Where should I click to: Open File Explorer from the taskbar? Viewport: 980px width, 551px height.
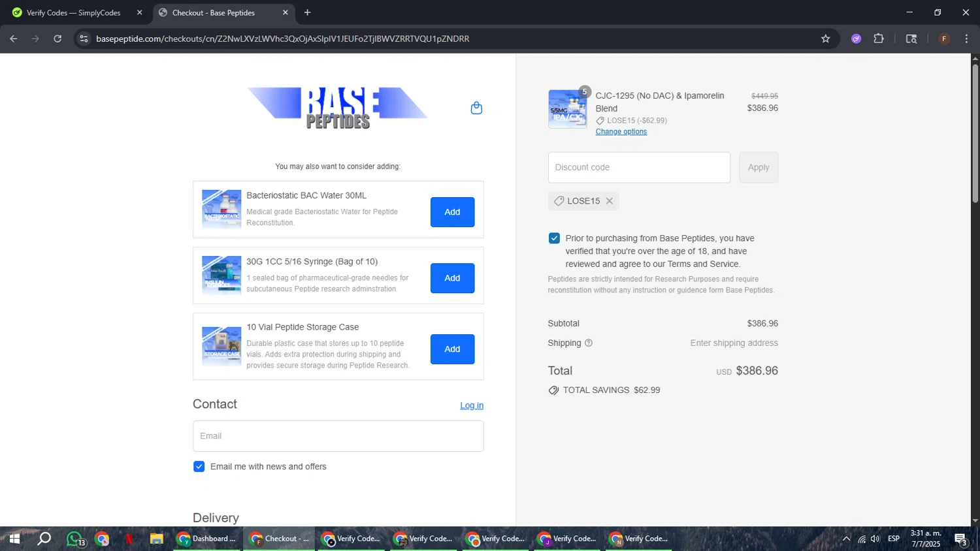point(156,539)
